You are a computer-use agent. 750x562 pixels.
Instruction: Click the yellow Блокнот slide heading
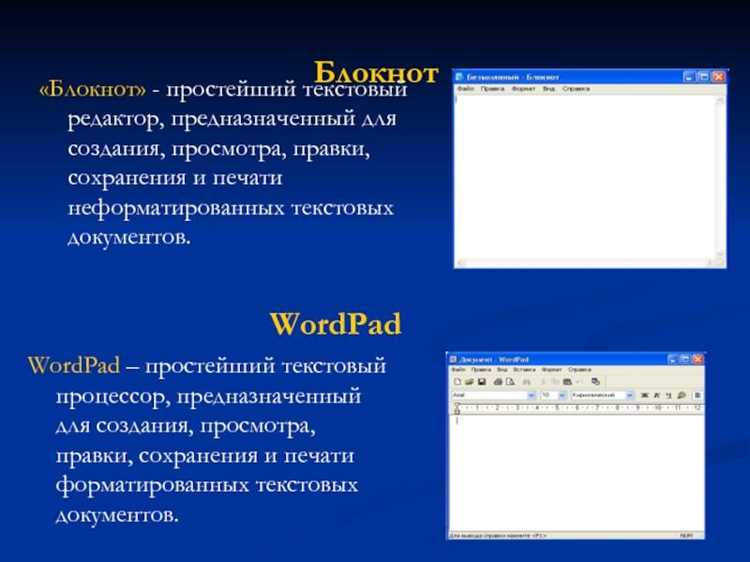point(376,73)
